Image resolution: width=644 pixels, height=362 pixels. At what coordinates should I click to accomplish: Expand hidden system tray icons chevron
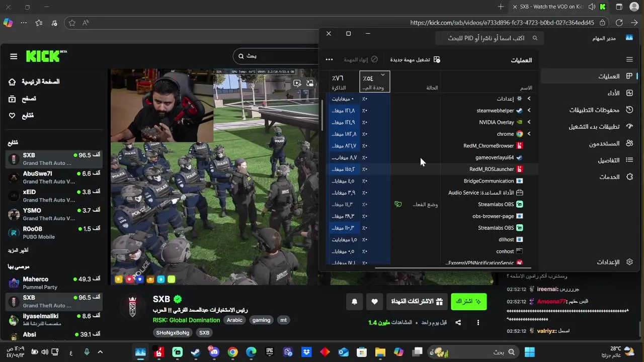pos(100,352)
